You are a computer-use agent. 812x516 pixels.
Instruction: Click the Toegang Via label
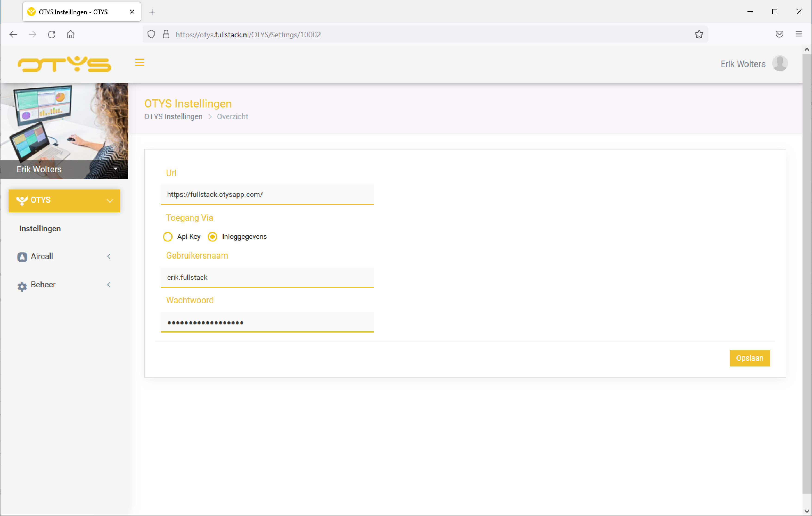pos(189,218)
